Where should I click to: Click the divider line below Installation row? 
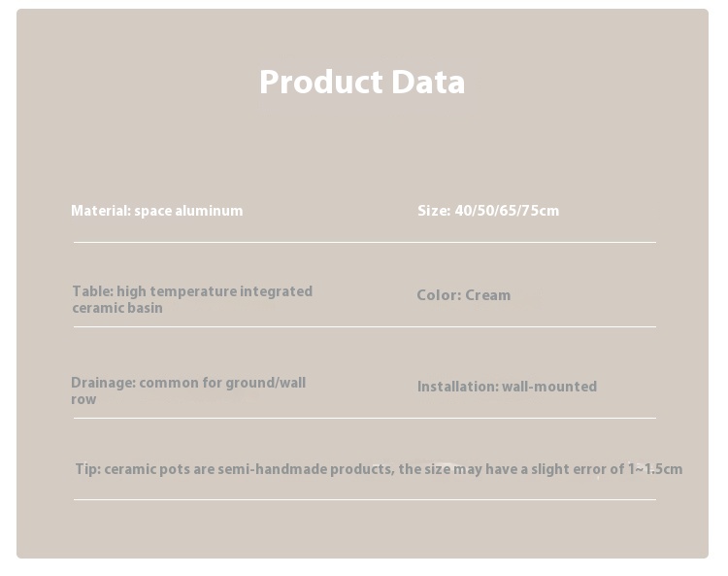point(365,418)
